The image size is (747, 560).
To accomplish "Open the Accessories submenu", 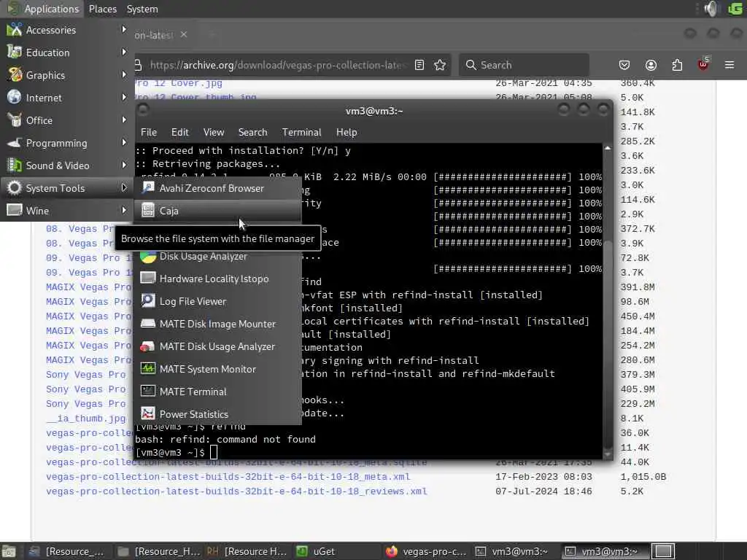I will [x=66, y=30].
